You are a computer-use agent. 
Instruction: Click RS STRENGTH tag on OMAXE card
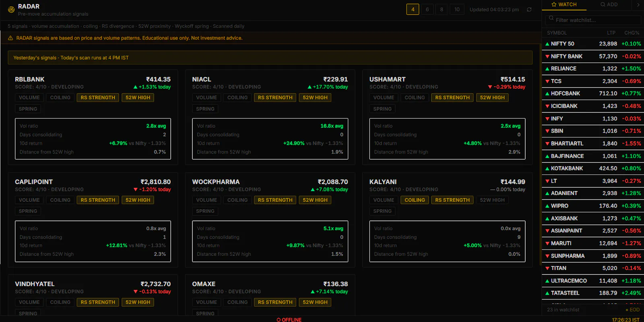[x=275, y=302]
